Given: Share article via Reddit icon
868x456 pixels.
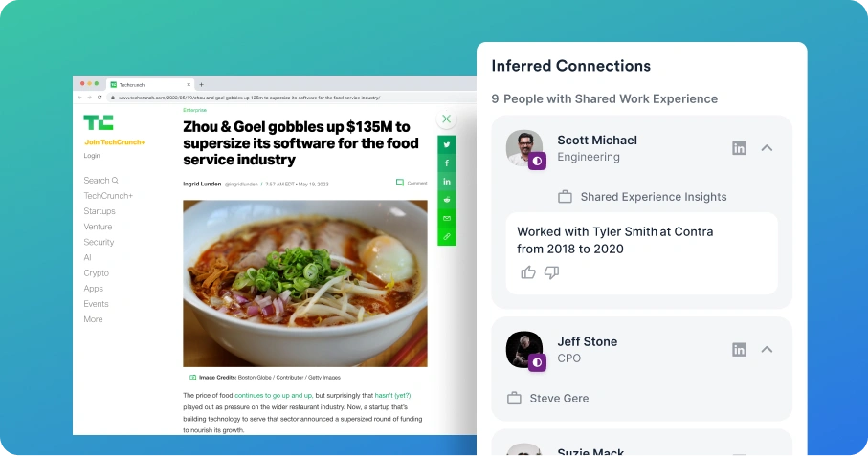Looking at the screenshot, I should (x=447, y=200).
